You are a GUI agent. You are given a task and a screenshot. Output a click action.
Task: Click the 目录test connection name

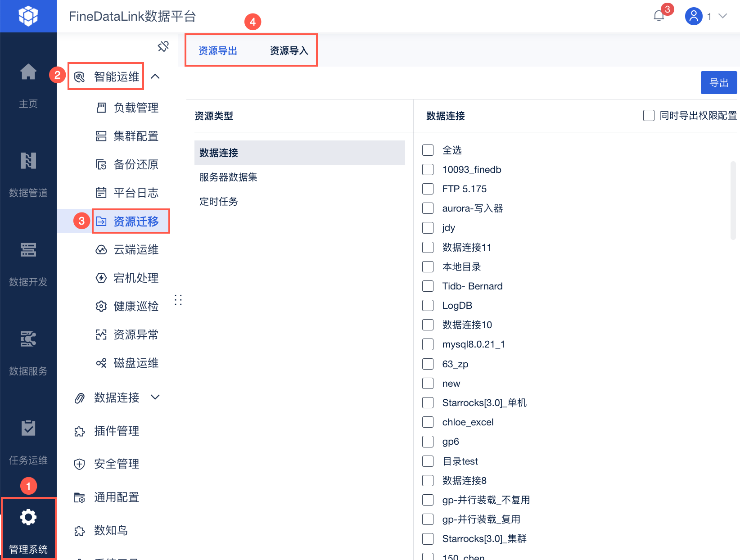(460, 461)
